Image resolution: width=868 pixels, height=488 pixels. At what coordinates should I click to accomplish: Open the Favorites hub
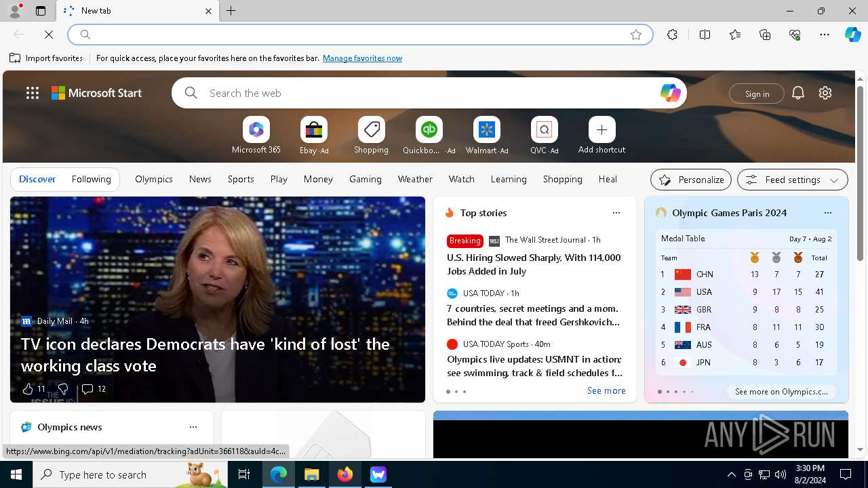coord(735,35)
